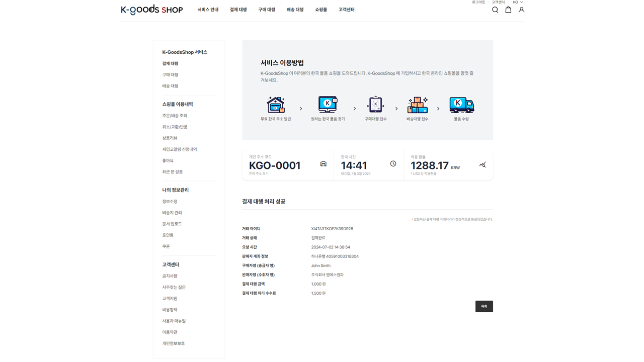Click the exchange rate chart icon

[x=482, y=164]
